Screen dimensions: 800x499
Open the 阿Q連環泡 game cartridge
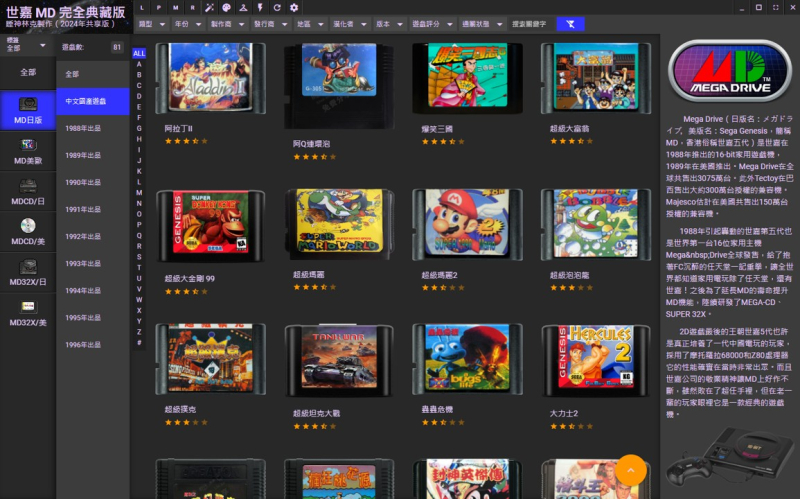click(339, 86)
